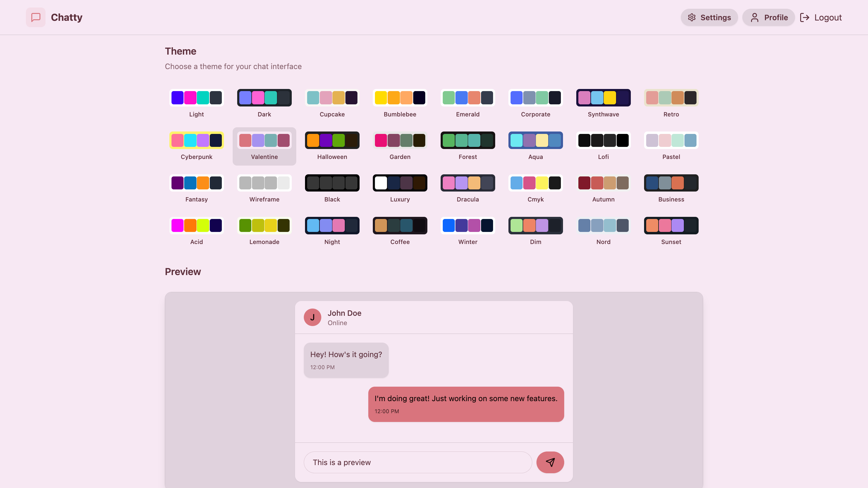Select the Dark theme swatch
The image size is (868, 488).
tap(264, 103)
